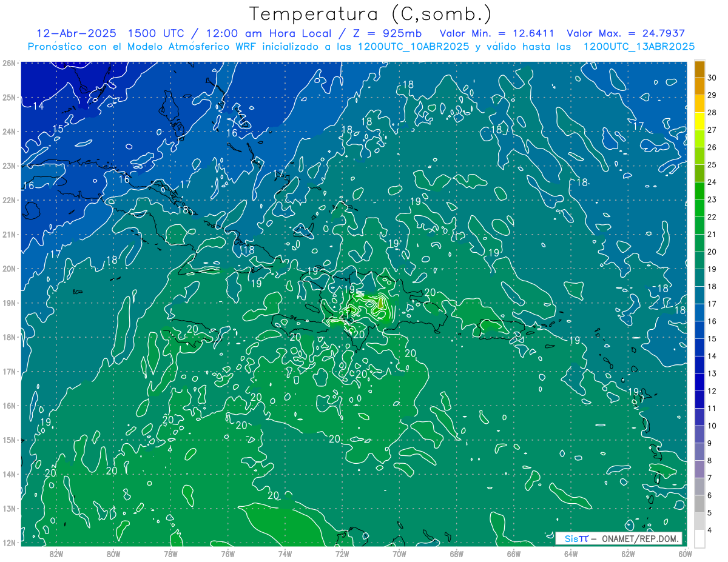Image resolution: width=728 pixels, height=562 pixels.
Task: Click the 'Temperatura (C,somb.)' chart title
Action: [x=371, y=14]
